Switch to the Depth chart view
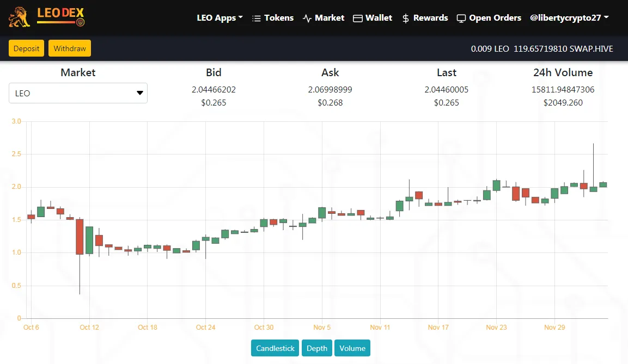The width and height of the screenshot is (628, 364). (317, 348)
